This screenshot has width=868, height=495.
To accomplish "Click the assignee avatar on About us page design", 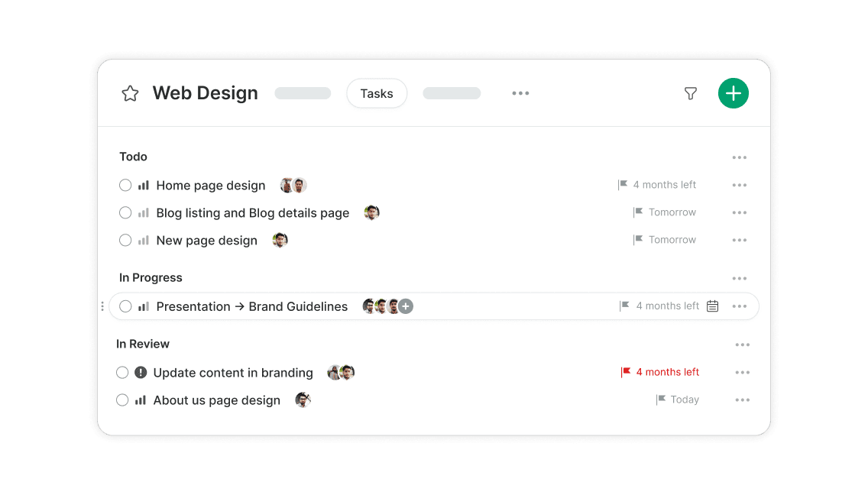I will [x=303, y=400].
